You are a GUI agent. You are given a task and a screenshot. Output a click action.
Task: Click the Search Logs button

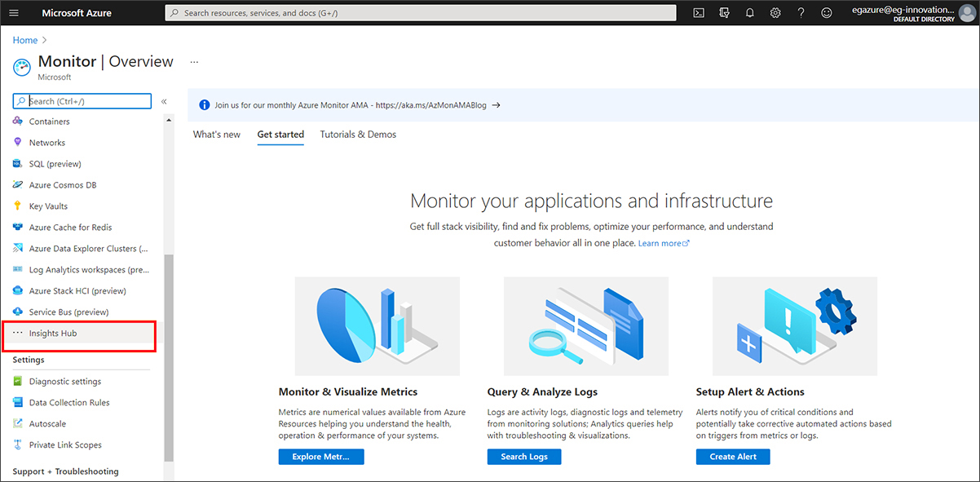point(524,457)
